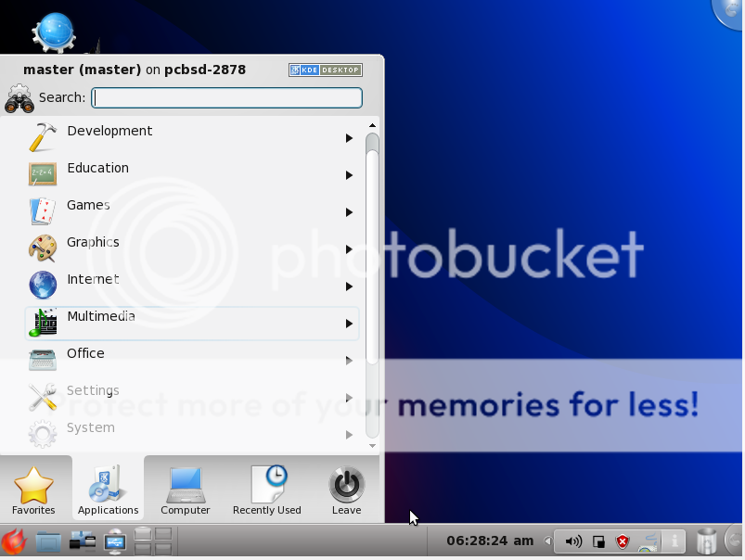The height and width of the screenshot is (560, 745).
Task: Expand the Multimedia submenu arrow
Action: pos(349,324)
